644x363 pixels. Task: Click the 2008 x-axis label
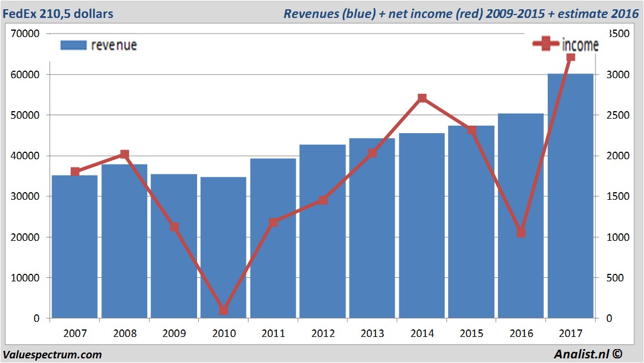(125, 333)
